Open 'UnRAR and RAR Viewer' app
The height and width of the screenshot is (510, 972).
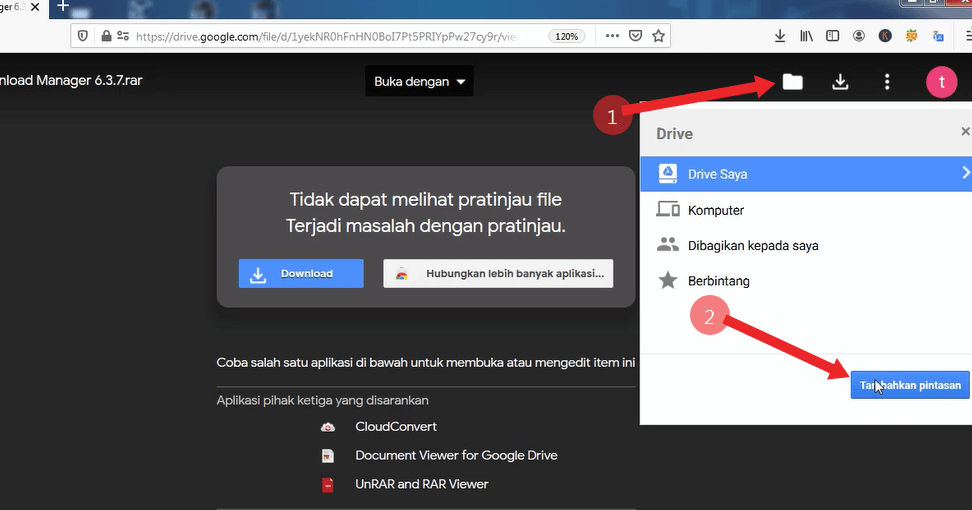(422, 484)
